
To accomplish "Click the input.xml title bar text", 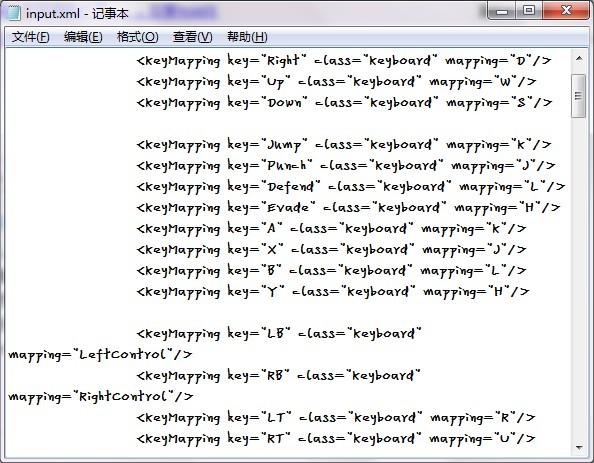I will point(77,14).
